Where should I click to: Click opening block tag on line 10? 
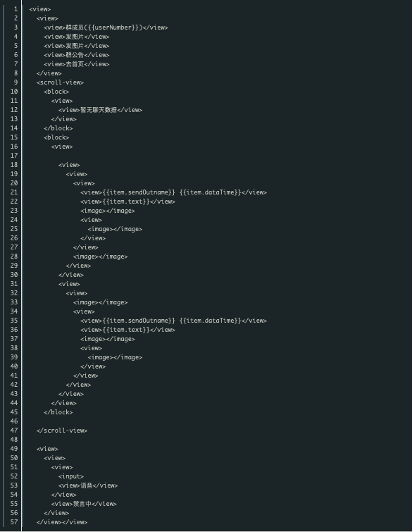[x=56, y=92]
